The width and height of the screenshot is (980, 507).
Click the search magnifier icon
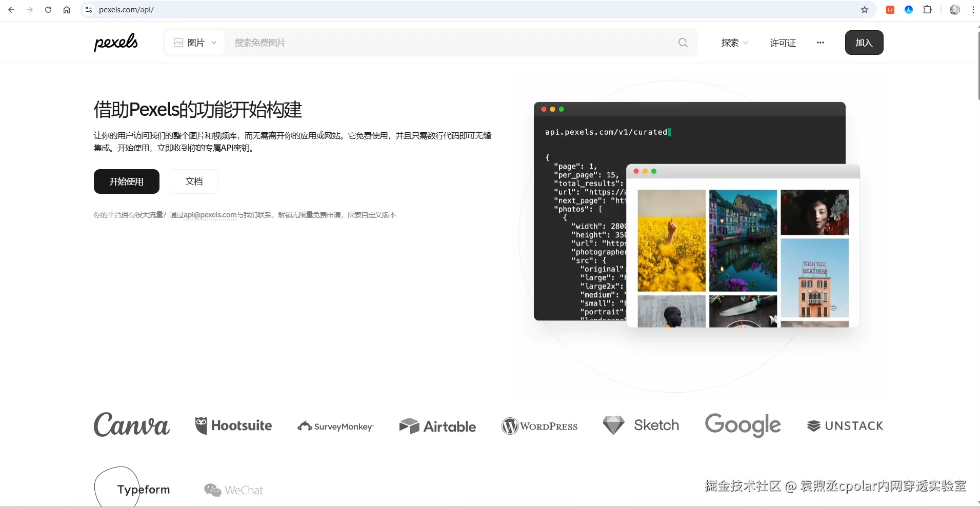point(683,43)
